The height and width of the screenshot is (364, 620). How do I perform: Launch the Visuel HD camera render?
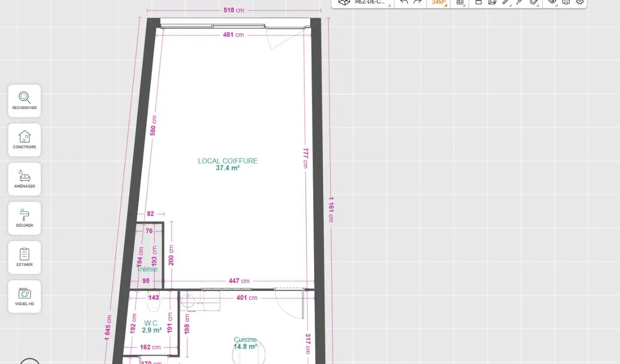24,297
